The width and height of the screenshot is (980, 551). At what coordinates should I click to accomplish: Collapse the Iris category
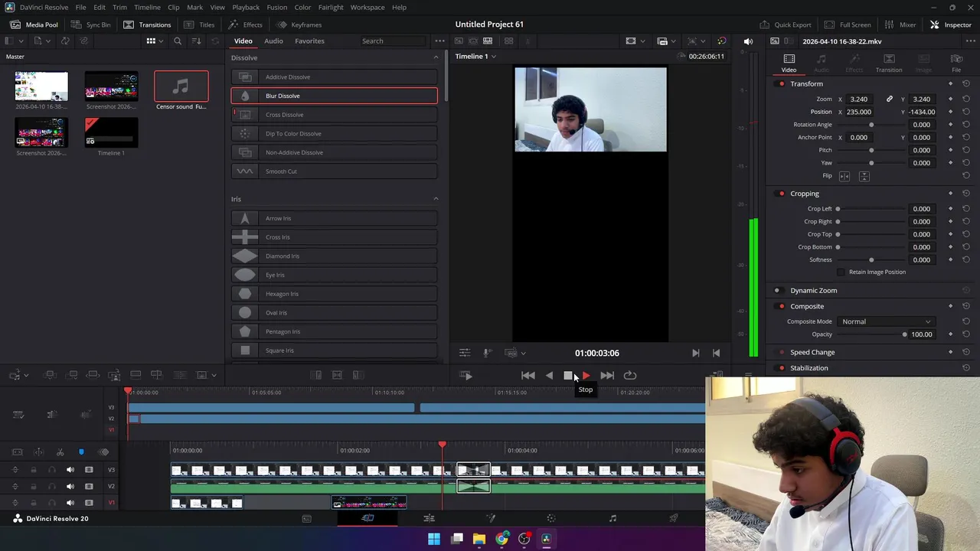[x=436, y=199]
